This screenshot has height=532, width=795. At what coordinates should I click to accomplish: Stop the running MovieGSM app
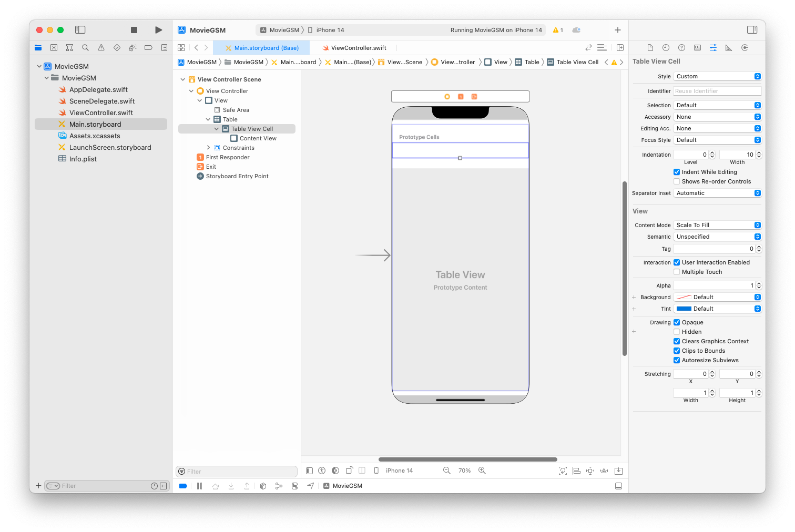[x=134, y=30]
